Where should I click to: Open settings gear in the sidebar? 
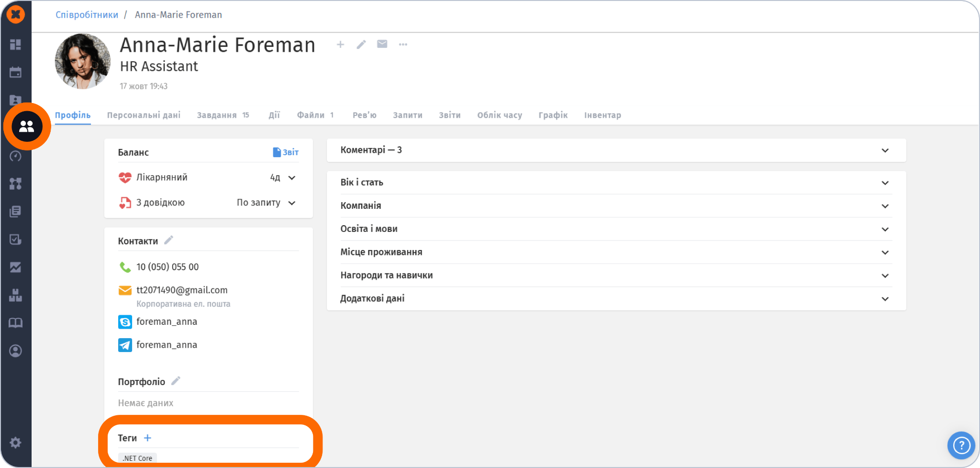[15, 442]
